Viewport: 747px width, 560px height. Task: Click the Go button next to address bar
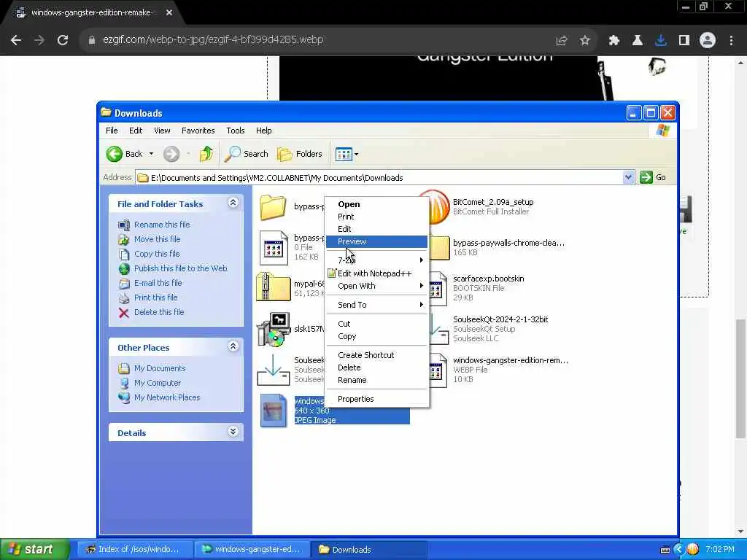coord(653,177)
